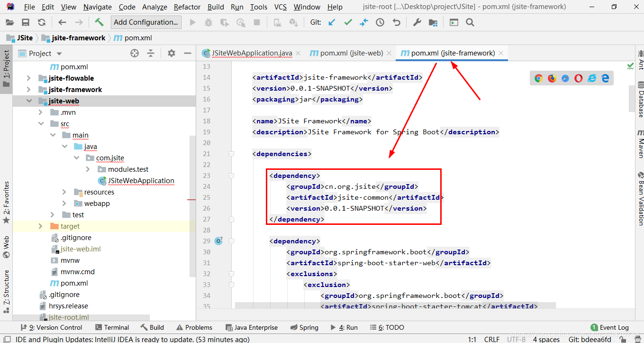Open the Database tool window
Screen dimensions: 644x343
pyautogui.click(x=640, y=99)
